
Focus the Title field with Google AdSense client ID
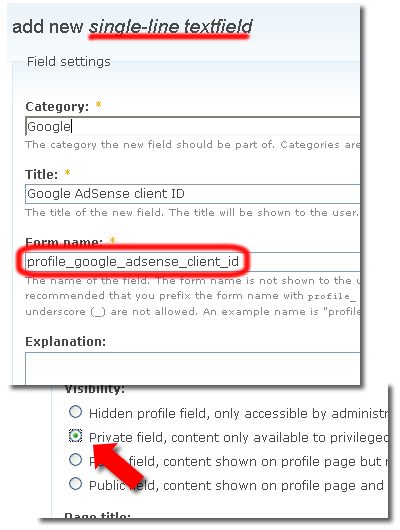coord(193,194)
